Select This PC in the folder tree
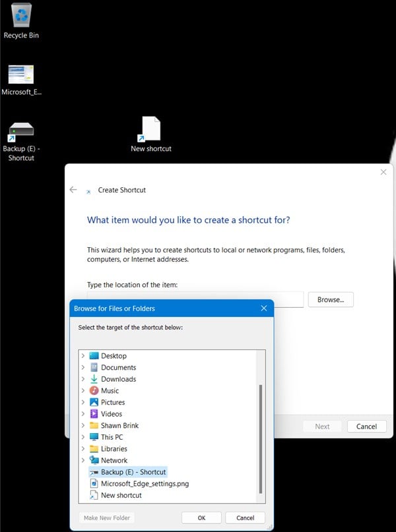The height and width of the screenshot is (532, 396). [112, 437]
